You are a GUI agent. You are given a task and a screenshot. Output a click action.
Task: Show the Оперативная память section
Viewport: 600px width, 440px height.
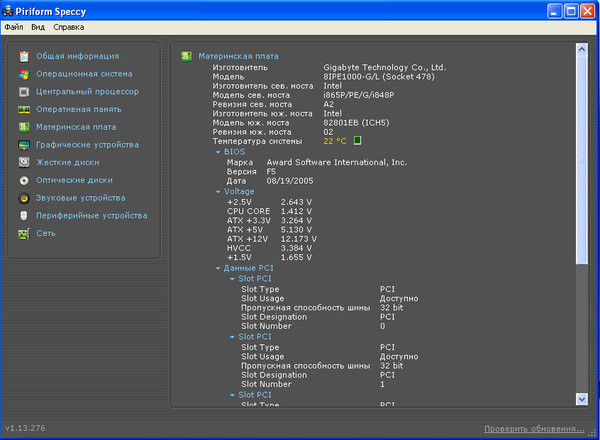coord(78,109)
